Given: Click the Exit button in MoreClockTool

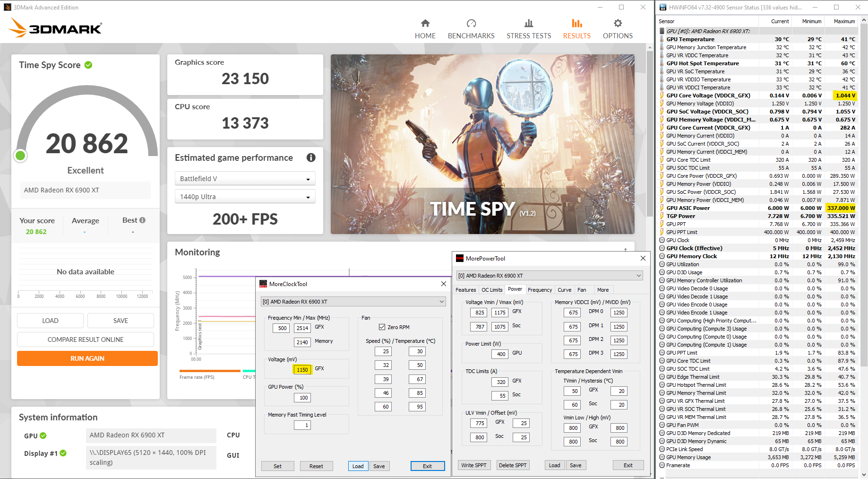Looking at the screenshot, I should coord(427,466).
